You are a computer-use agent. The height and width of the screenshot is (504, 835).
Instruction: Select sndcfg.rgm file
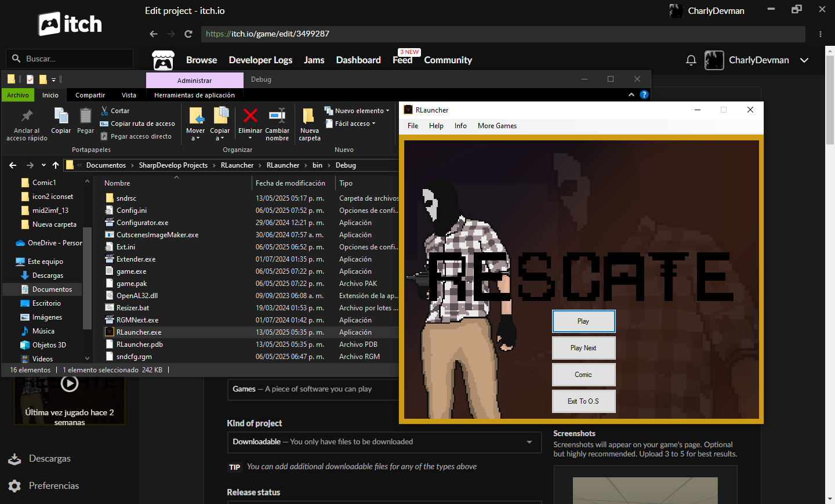(x=134, y=357)
